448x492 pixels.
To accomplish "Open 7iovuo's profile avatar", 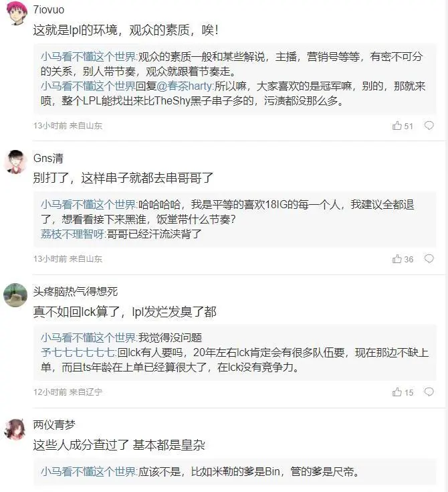I will click(15, 13).
